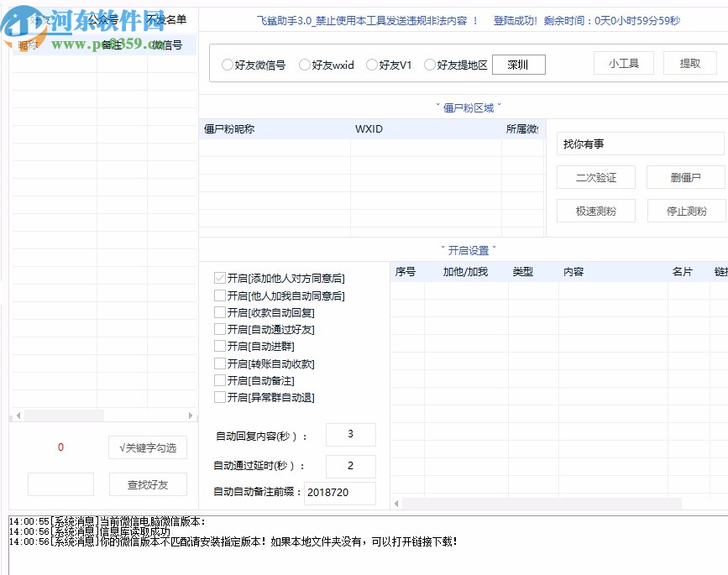Click the 名片 column header
Viewport: 728px width, 575px height.
point(689,271)
